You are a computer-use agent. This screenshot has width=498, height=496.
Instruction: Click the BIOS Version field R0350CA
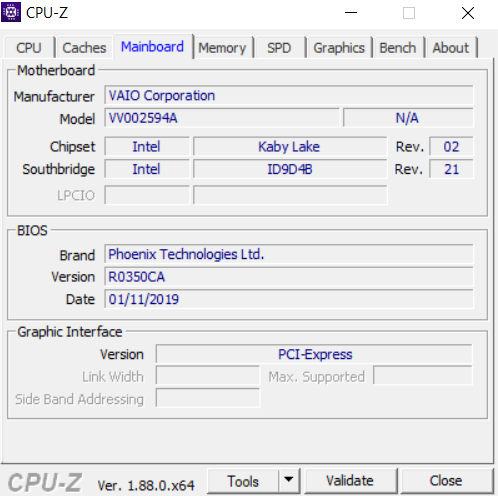click(x=289, y=277)
